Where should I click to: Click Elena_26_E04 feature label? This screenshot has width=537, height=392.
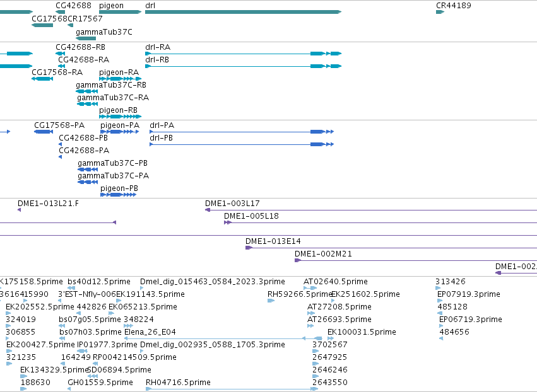pyautogui.click(x=150, y=332)
